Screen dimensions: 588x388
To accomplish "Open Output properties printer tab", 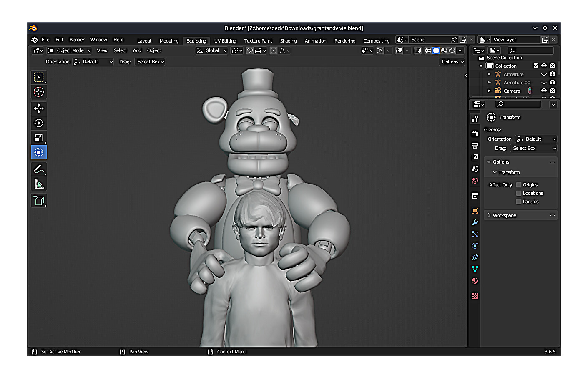I will pyautogui.click(x=475, y=146).
